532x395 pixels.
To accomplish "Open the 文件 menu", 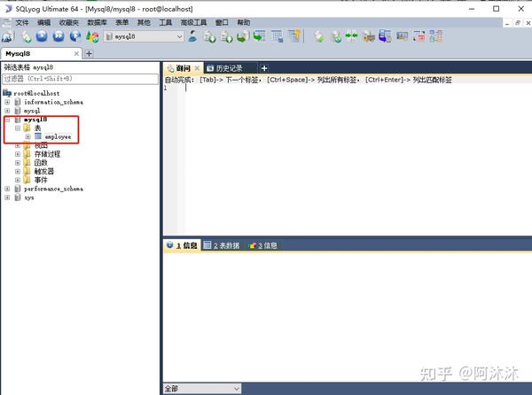I will (x=22, y=23).
